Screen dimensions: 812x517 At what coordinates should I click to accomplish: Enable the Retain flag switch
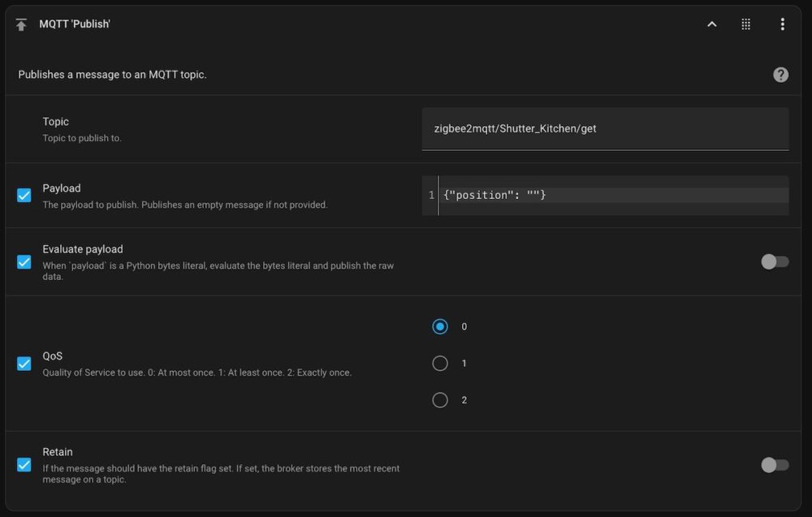tap(775, 465)
